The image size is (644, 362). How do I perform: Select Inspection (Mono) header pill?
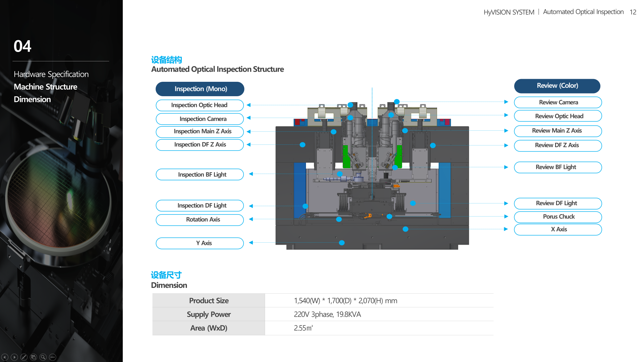click(x=200, y=89)
